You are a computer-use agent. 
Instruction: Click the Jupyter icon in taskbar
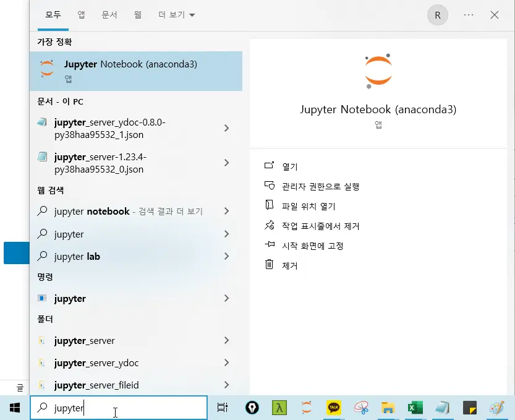pos(306,408)
